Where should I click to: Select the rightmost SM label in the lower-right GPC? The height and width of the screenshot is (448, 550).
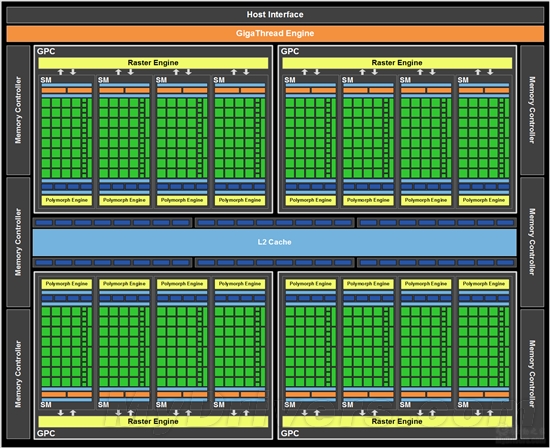click(463, 405)
